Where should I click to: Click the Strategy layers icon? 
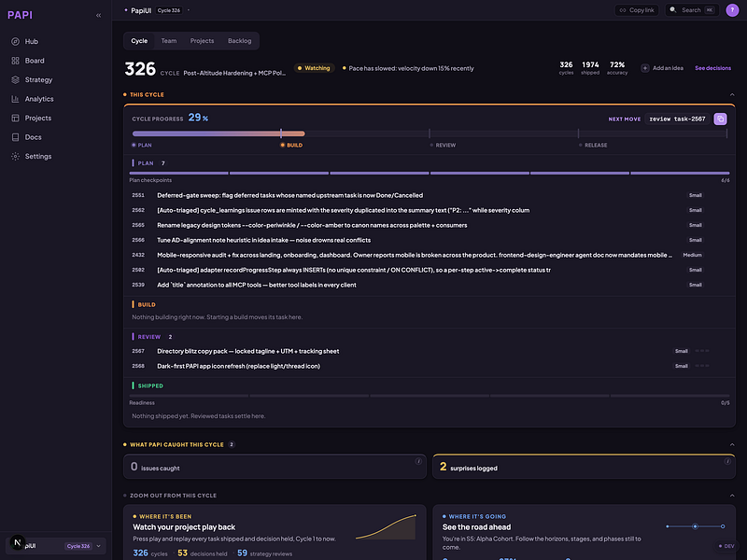(15, 79)
